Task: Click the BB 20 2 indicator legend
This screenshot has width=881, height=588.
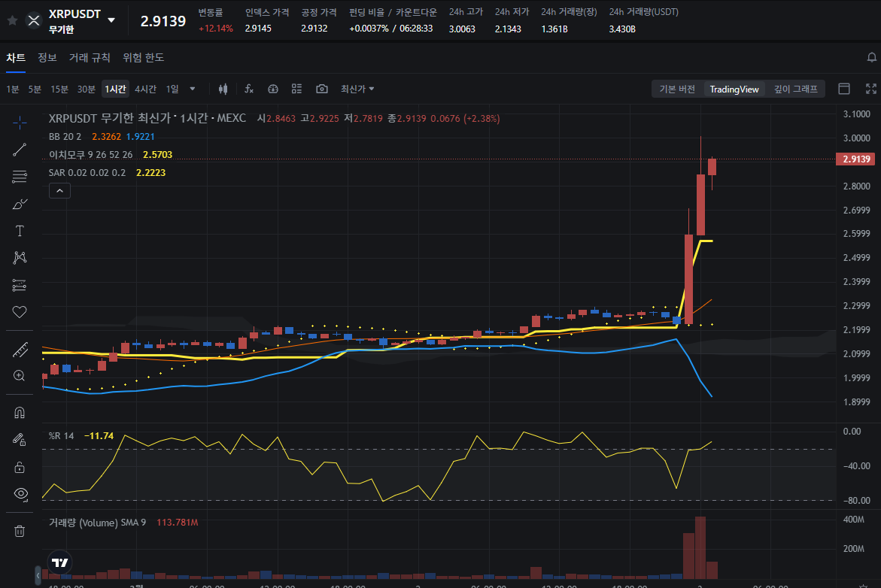Action: 65,136
